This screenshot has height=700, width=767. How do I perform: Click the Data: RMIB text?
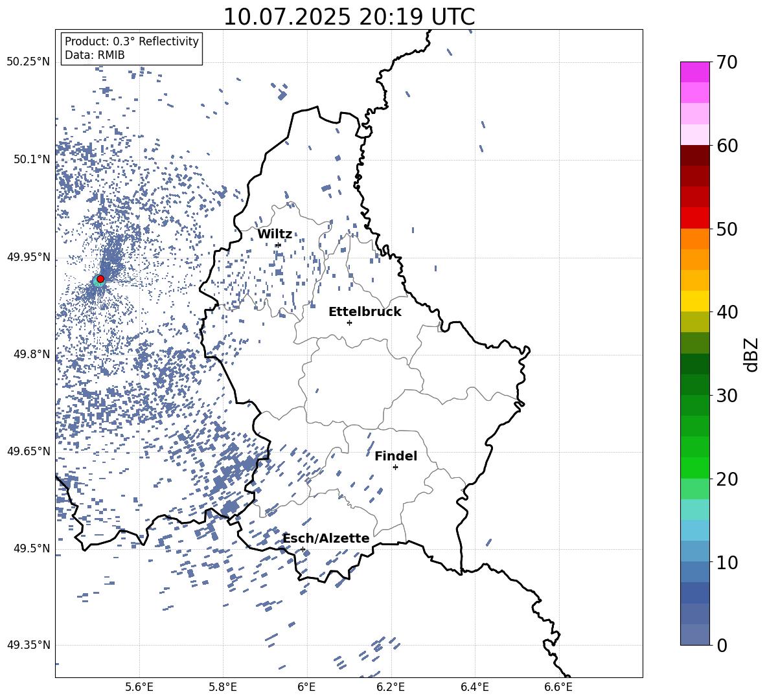(x=95, y=55)
